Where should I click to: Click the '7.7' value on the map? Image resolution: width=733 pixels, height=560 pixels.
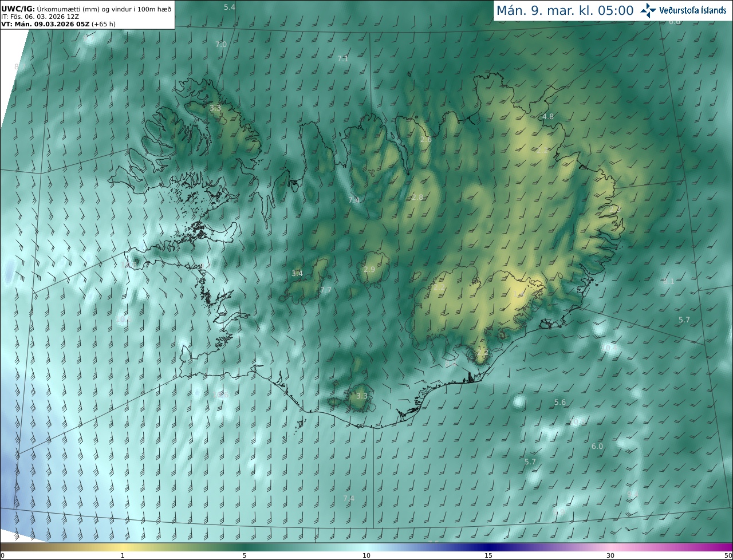coord(325,290)
